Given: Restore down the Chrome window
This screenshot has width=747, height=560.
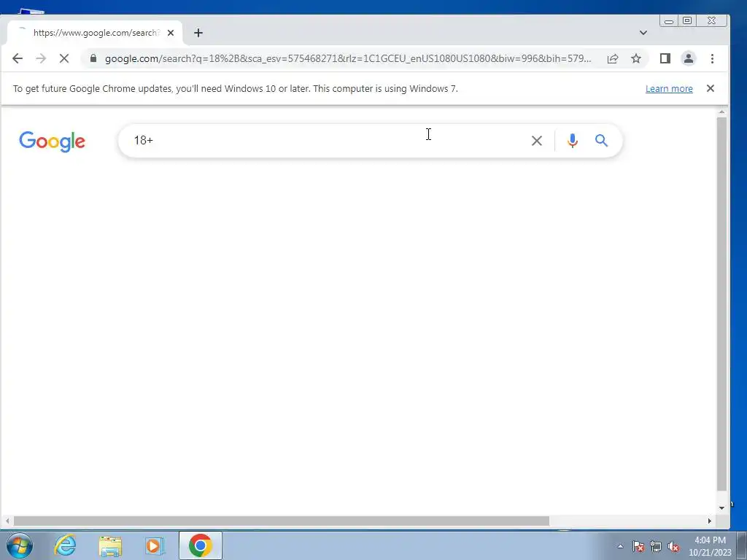Looking at the screenshot, I should tap(687, 20).
